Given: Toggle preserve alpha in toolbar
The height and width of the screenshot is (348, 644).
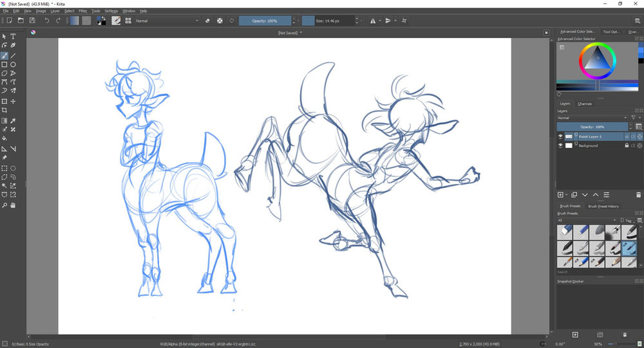Looking at the screenshot, I should tap(220, 21).
